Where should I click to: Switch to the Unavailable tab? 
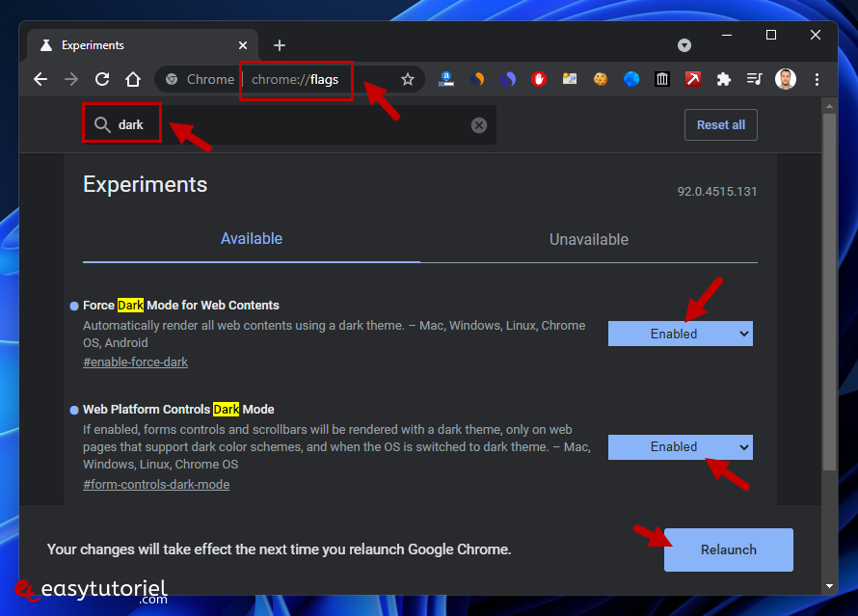coord(589,240)
